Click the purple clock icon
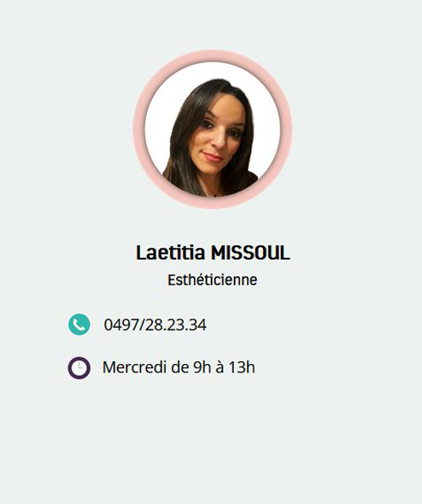422x504 pixels. (79, 367)
